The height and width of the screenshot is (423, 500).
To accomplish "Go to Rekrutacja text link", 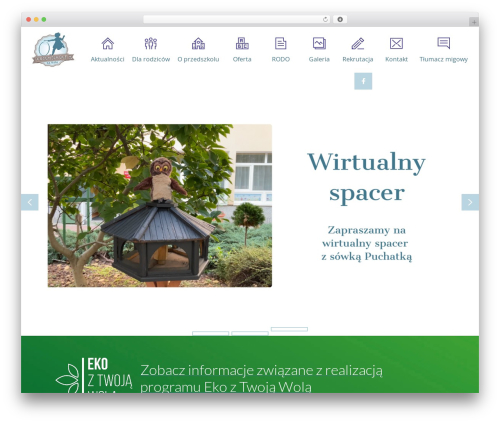I will (358, 59).
